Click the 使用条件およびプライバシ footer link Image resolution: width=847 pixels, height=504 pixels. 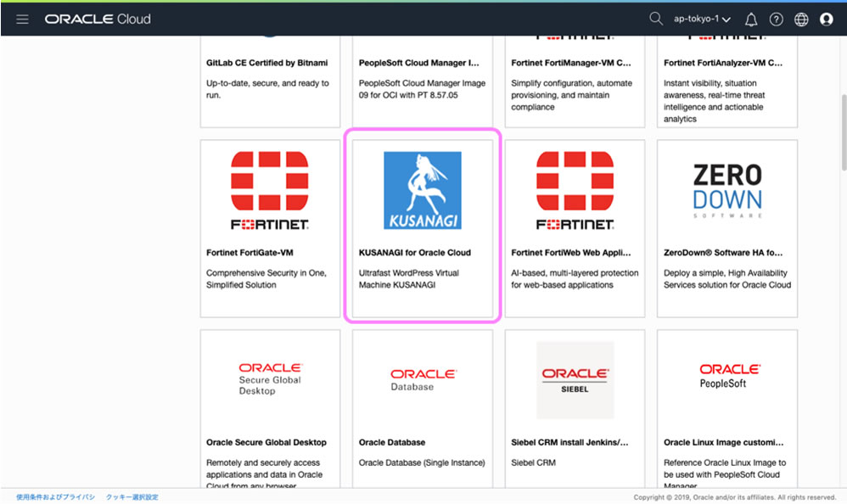[52, 497]
